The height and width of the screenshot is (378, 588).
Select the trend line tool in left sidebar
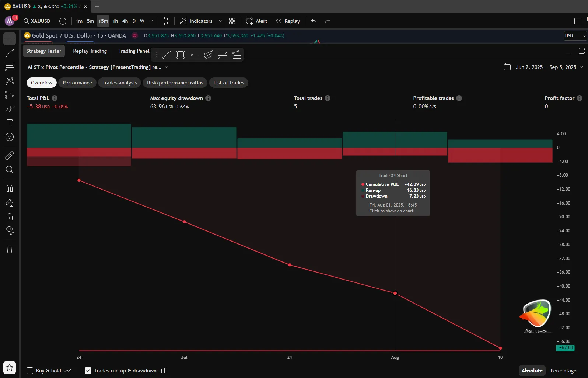(x=10, y=53)
